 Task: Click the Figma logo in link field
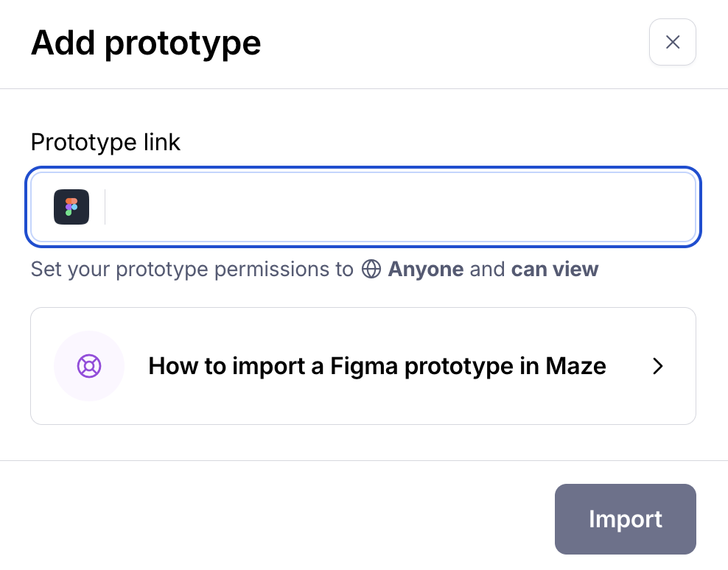71,207
